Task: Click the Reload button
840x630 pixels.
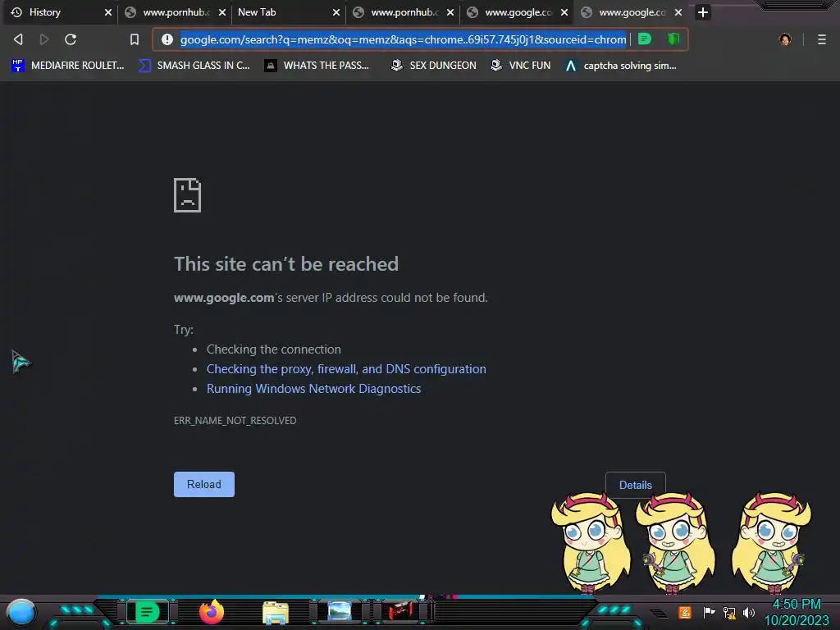Action: tap(204, 484)
